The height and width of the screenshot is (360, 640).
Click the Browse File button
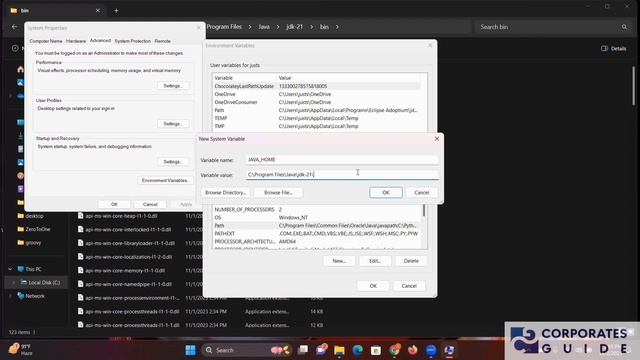tap(278, 192)
